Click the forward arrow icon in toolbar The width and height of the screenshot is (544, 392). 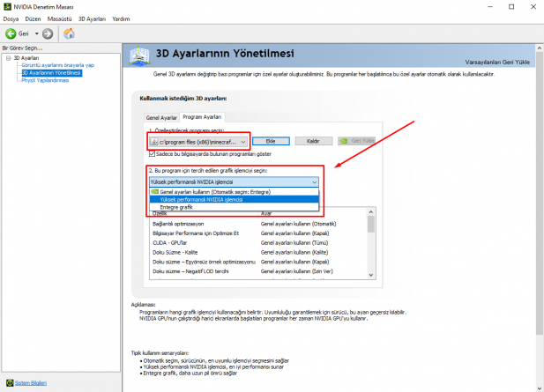(48, 33)
